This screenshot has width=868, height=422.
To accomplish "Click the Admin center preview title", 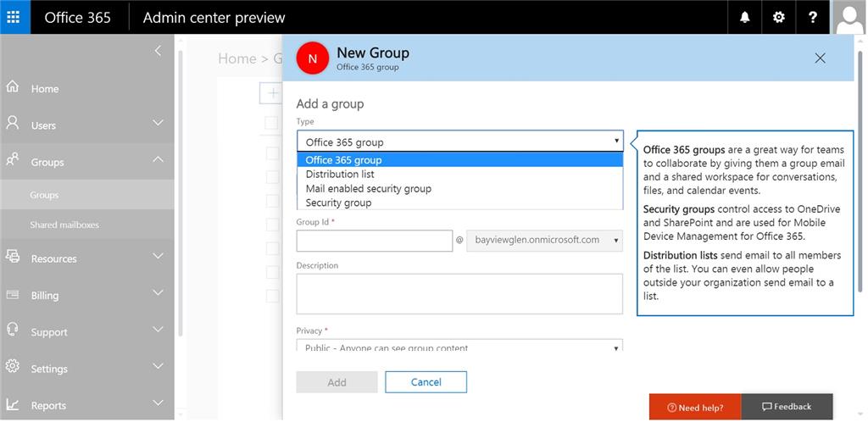I will (x=214, y=17).
